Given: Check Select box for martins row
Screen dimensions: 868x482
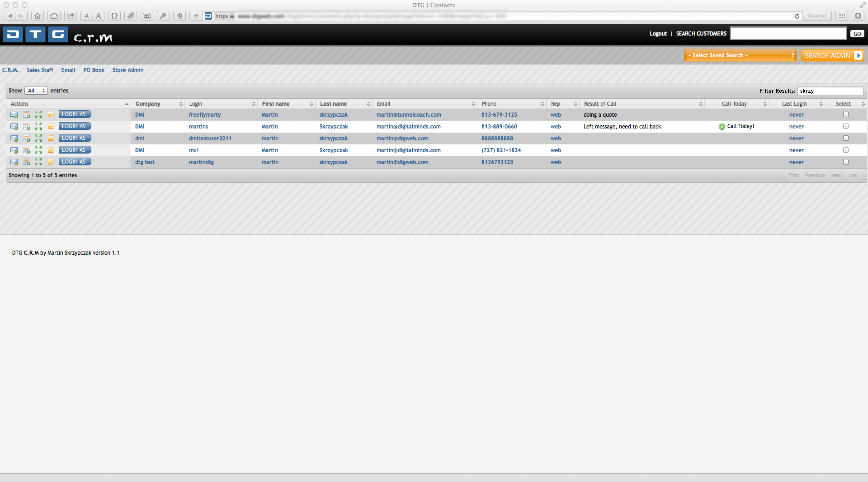Looking at the screenshot, I should coord(846,126).
